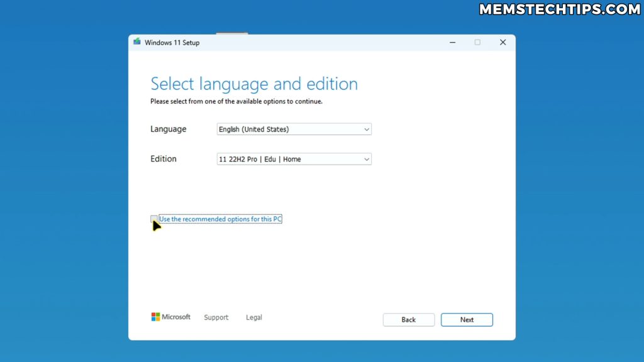Click the 'Windows 11 Setup' title text
This screenshot has width=644, height=362.
click(x=172, y=43)
